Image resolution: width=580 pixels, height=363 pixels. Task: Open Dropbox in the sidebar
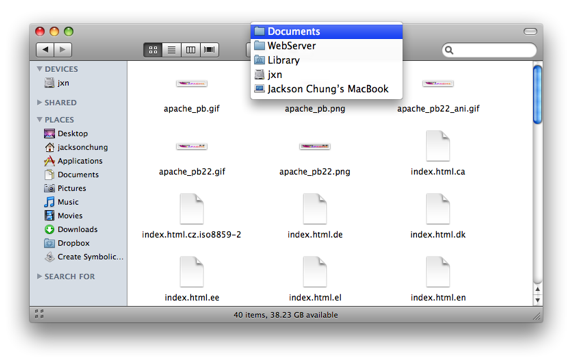pos(67,243)
